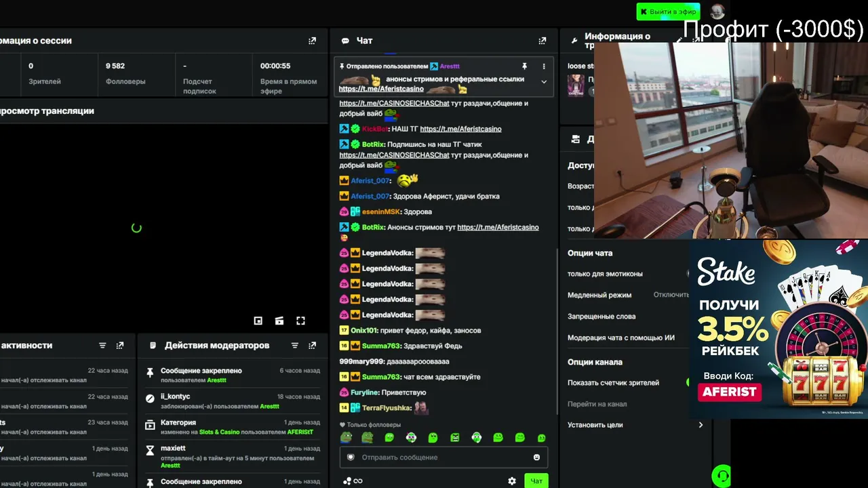Click the AFERIStT username in the Категория entry
868x488 pixels.
(300, 432)
